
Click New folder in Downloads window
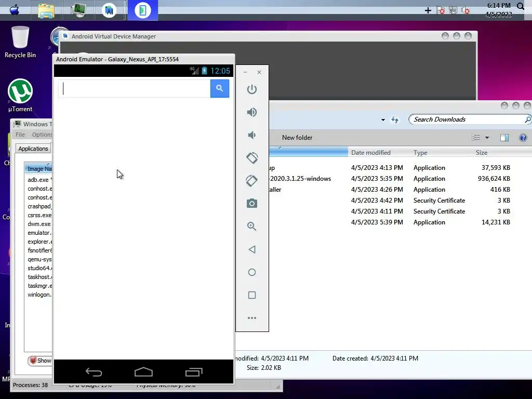click(297, 137)
